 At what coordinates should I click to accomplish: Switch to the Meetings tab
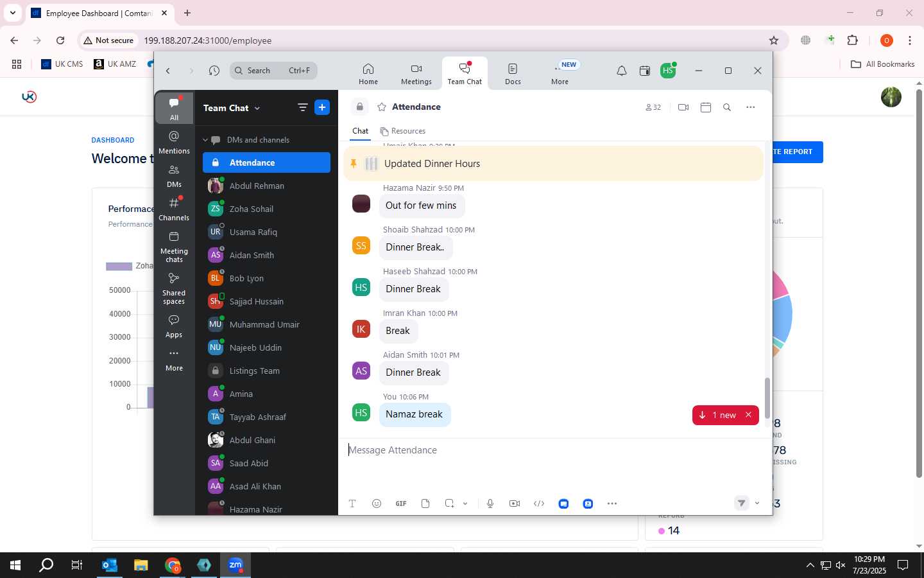(x=416, y=74)
